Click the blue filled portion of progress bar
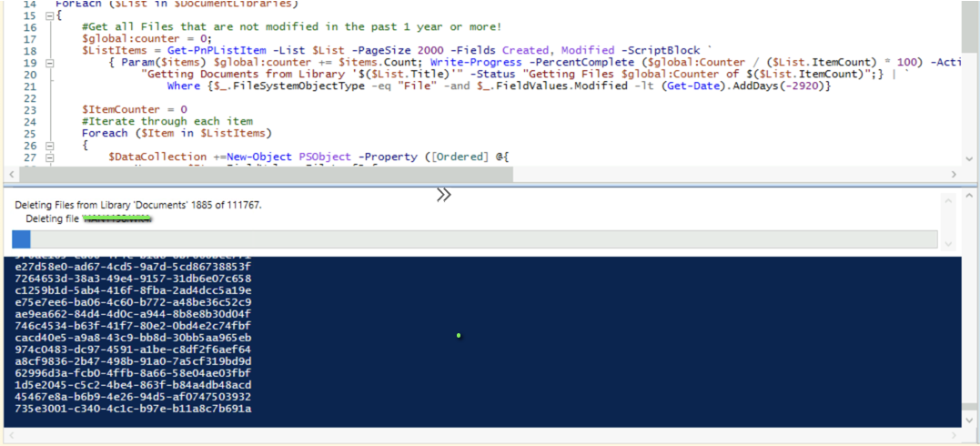980x446 pixels. click(x=21, y=239)
